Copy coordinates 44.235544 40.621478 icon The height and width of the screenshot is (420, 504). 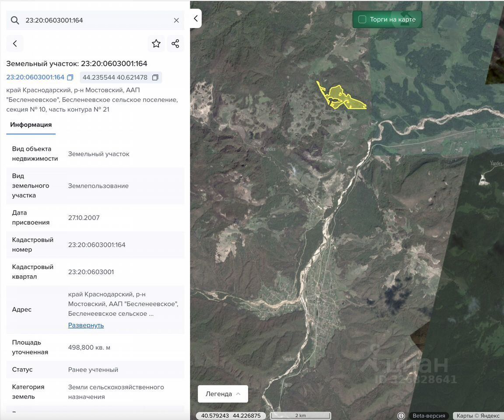(155, 77)
